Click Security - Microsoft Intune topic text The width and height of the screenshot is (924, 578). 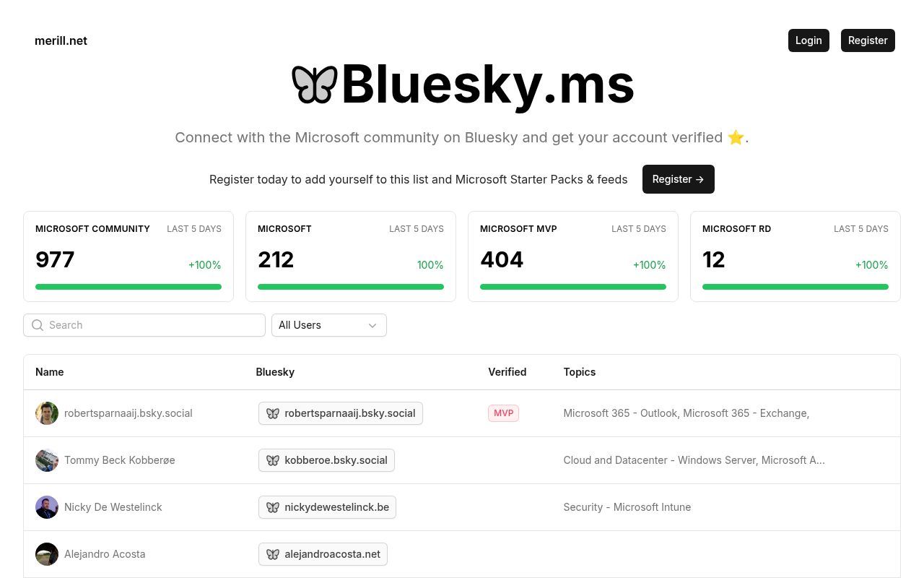click(627, 507)
